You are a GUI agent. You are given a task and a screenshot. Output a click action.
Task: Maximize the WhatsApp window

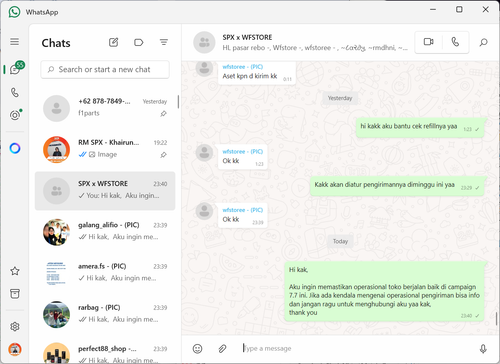tap(459, 9)
